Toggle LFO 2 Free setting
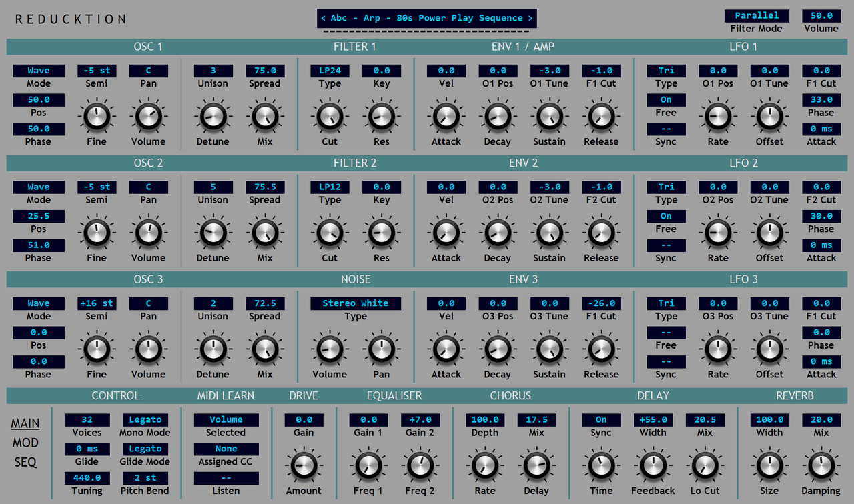The image size is (854, 504). pos(666,216)
